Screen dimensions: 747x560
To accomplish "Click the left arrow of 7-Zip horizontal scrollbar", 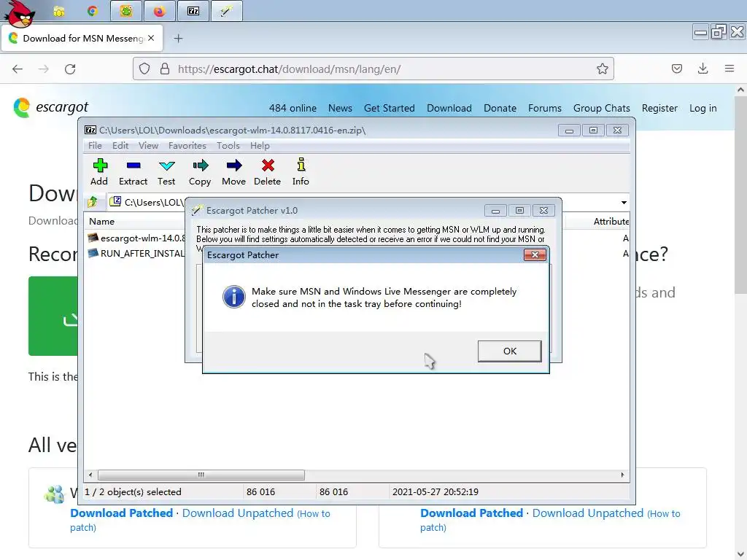I will (90, 475).
